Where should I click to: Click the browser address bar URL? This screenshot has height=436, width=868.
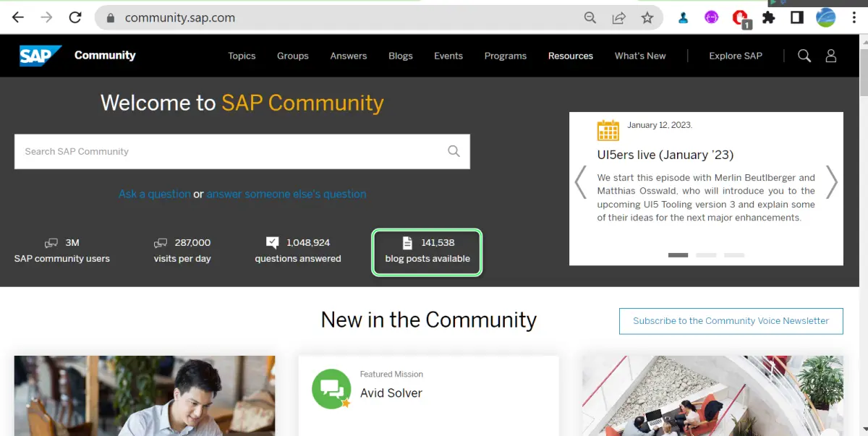180,18
